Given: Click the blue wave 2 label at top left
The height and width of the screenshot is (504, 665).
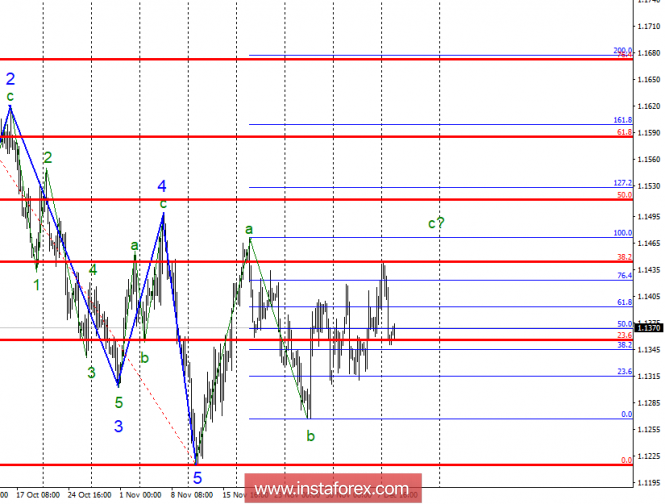Looking at the screenshot, I should [10, 78].
